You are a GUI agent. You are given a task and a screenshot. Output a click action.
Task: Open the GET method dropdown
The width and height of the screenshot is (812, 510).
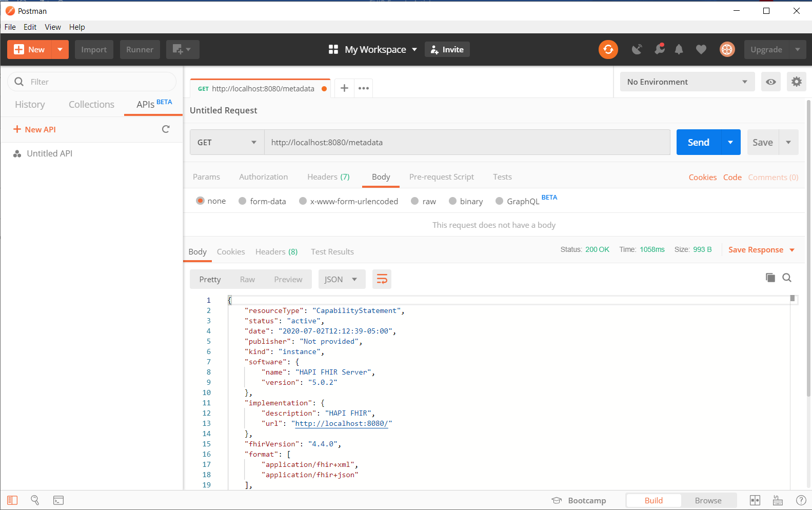coord(227,142)
